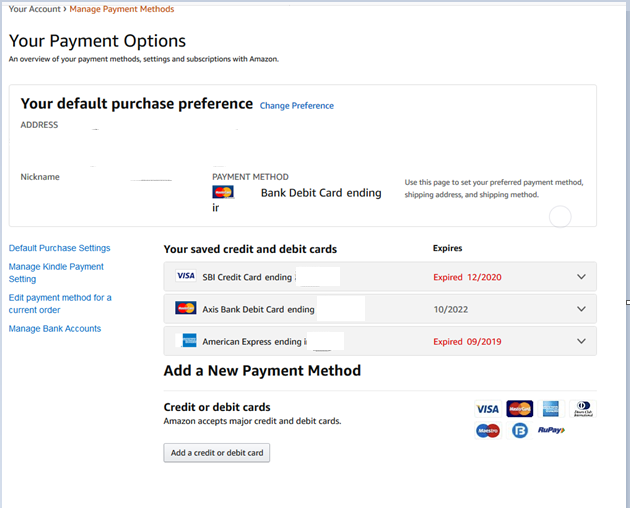Click the Change Preference link
The height and width of the screenshot is (508, 630).
tap(297, 106)
